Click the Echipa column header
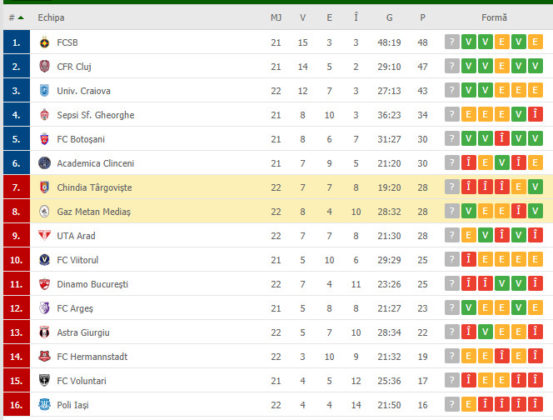This screenshot has width=553, height=420. pyautogui.click(x=51, y=18)
